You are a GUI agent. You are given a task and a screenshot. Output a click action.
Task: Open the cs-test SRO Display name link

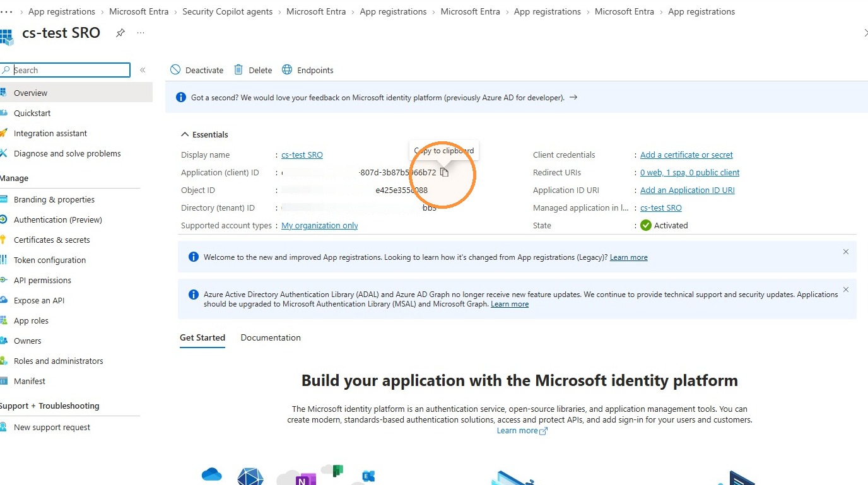coord(302,155)
